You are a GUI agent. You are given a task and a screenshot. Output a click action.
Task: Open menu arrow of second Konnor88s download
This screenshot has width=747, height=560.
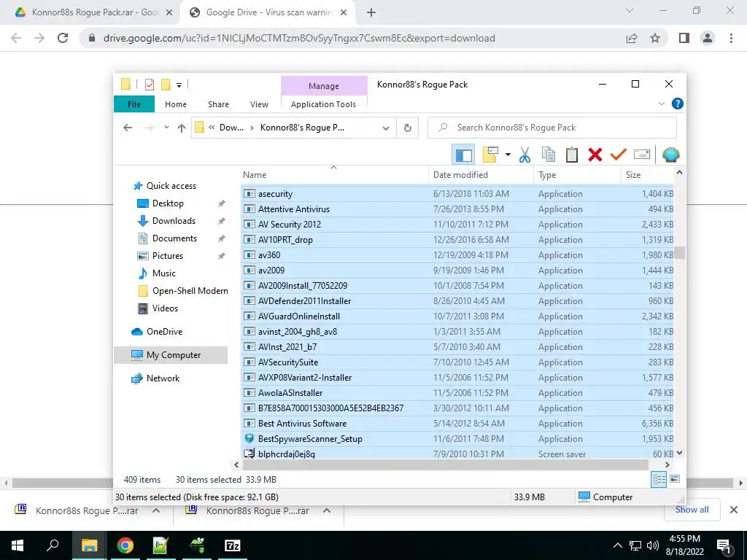[x=326, y=510]
